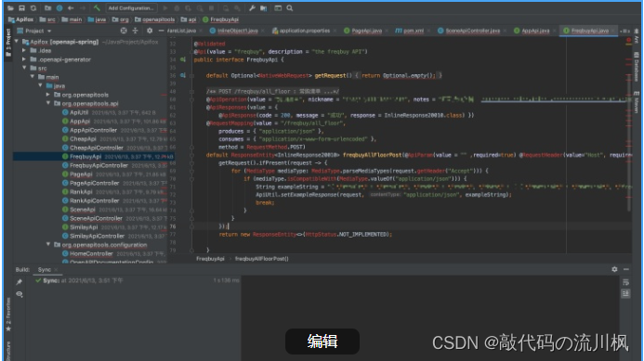Collapse the main folder node
Screen dimensions: 644x361
click(x=32, y=77)
